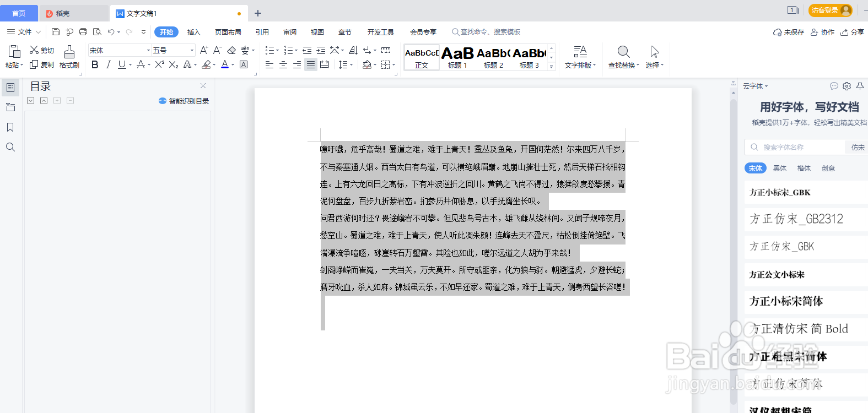Open the Text Layout (文字排版) dropdown
The image size is (868, 413).
(x=580, y=57)
